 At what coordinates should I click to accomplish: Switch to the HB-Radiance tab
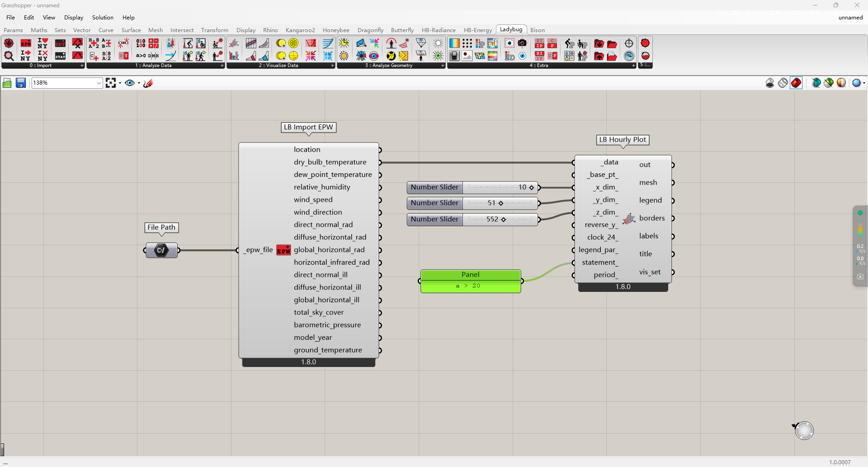coord(439,30)
